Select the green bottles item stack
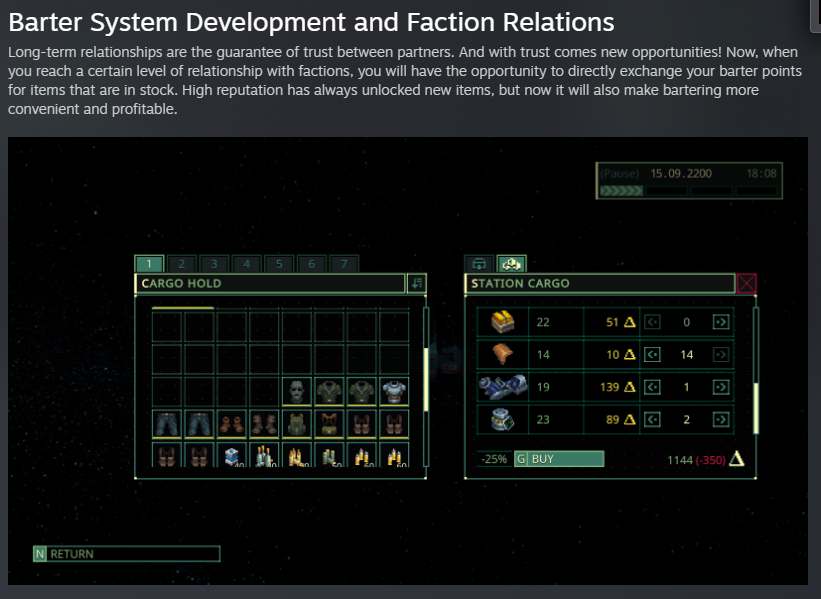Viewport: 821px width, 599px height. (x=264, y=454)
